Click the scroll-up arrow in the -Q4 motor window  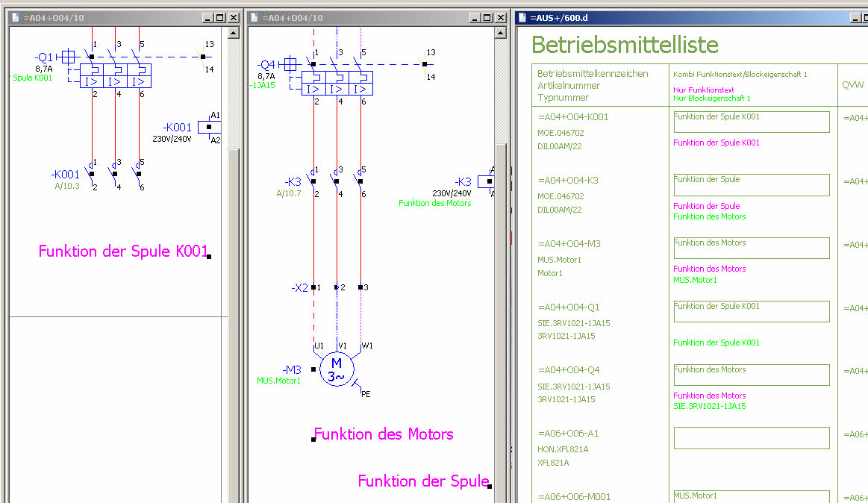[x=501, y=33]
